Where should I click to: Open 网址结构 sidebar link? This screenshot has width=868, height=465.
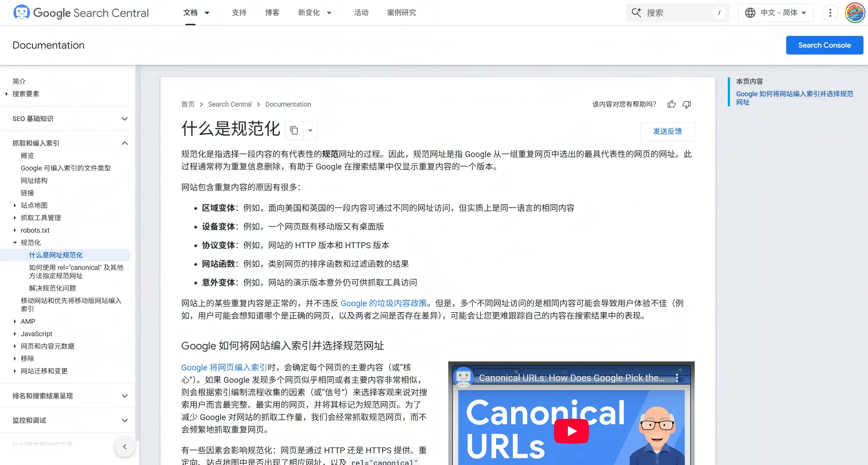pos(34,180)
